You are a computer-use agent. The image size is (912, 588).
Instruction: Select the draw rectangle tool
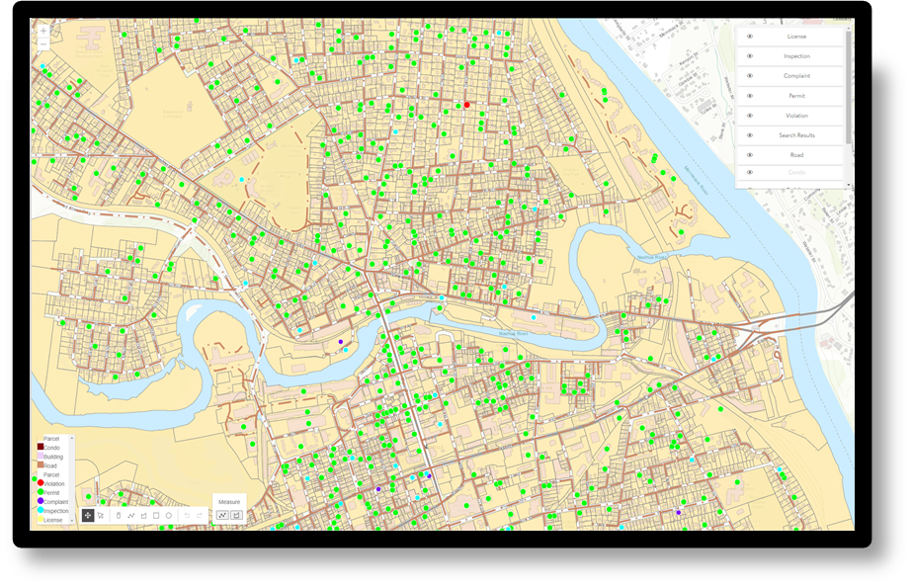tap(156, 515)
